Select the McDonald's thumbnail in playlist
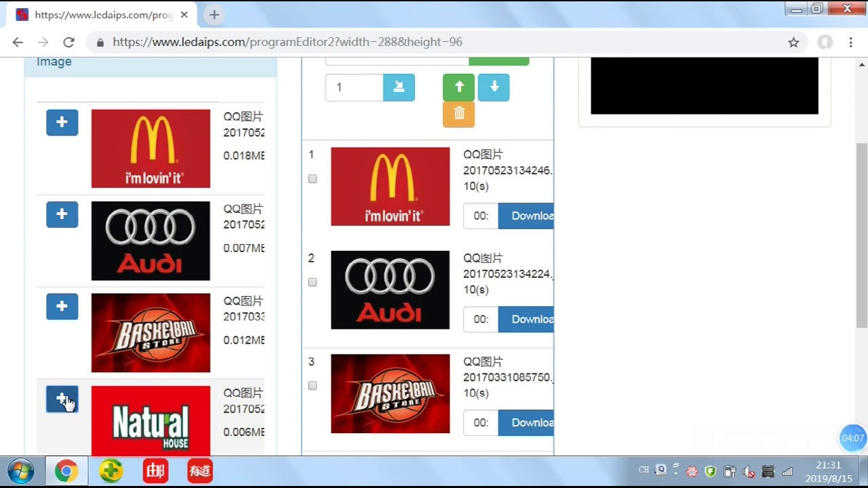 (x=390, y=186)
